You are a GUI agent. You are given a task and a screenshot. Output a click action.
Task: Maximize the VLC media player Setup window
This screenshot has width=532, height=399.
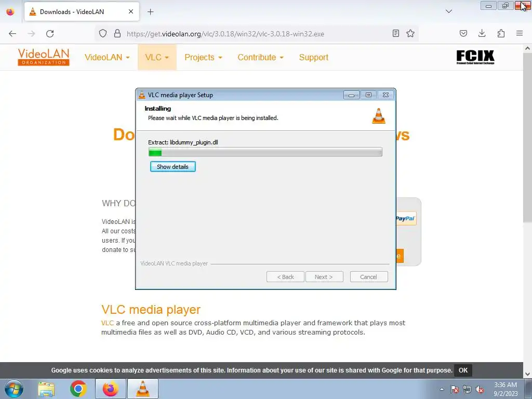[x=368, y=95]
